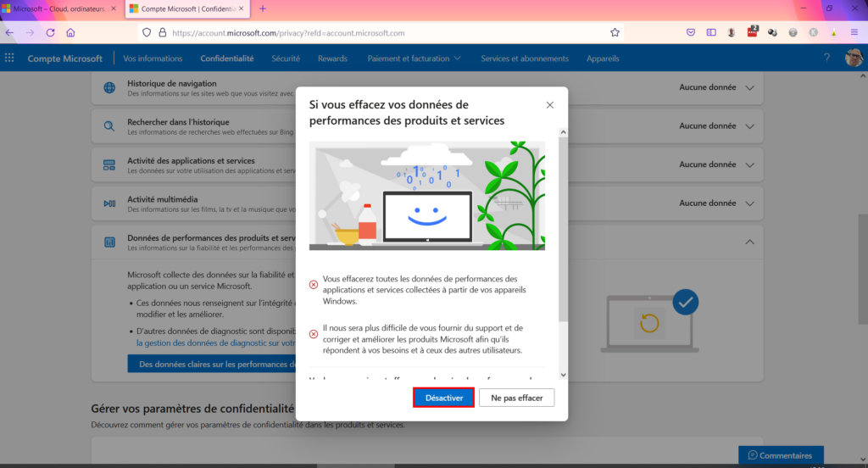Switch to the Microsoft – Cloud tab
This screenshot has width=868, height=468.
tap(59, 8)
